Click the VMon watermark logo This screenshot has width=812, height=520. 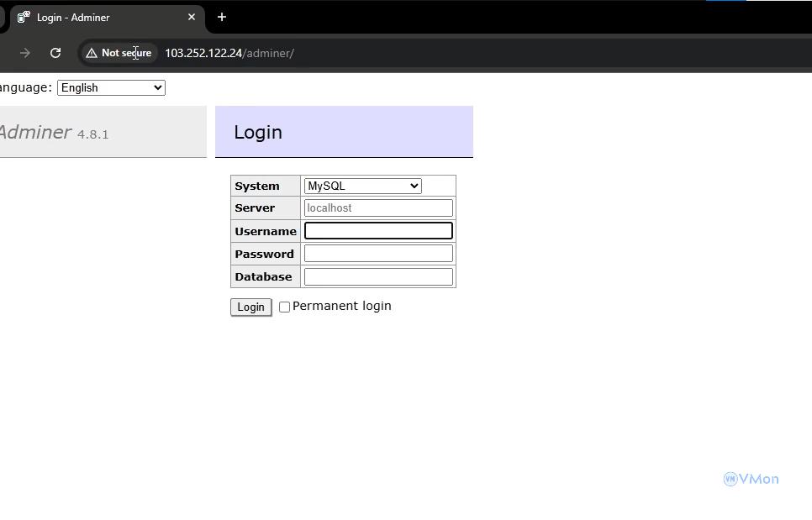(751, 479)
